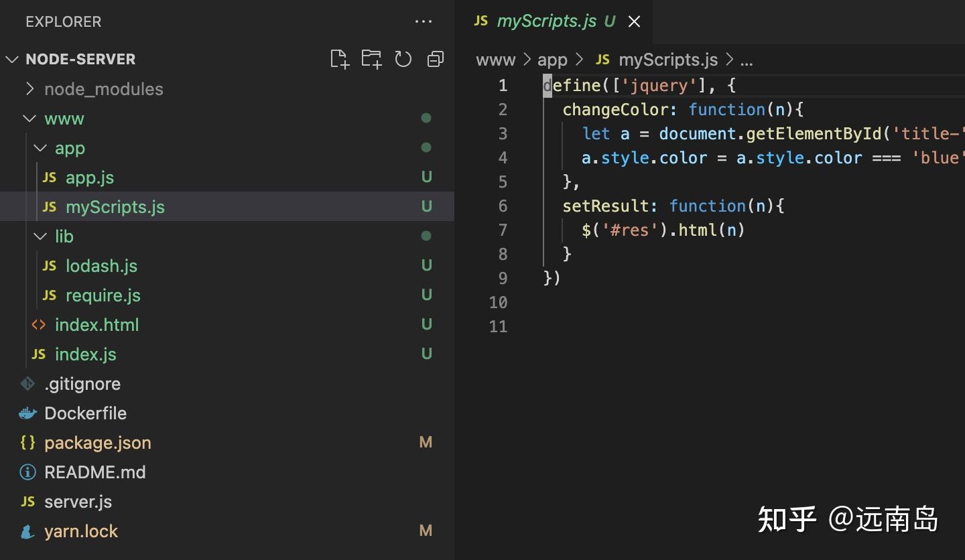This screenshot has height=560, width=965.
Task: Click the info icon beside README.md
Action: click(27, 472)
